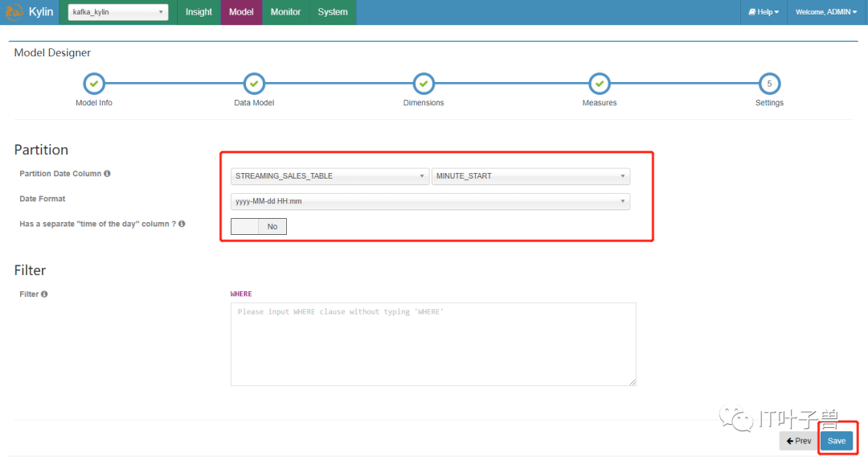Click into the WHERE clause filter textarea

(433, 344)
